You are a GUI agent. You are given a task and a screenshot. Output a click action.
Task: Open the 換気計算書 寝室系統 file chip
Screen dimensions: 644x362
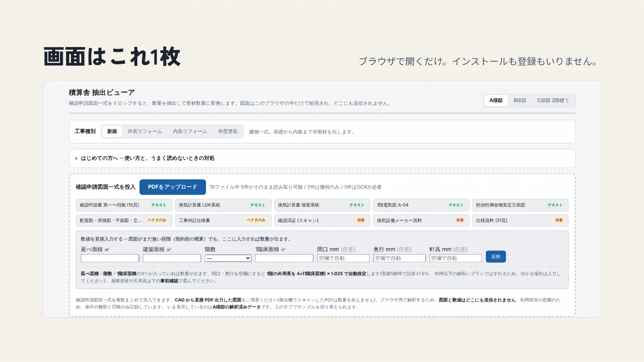pos(322,205)
